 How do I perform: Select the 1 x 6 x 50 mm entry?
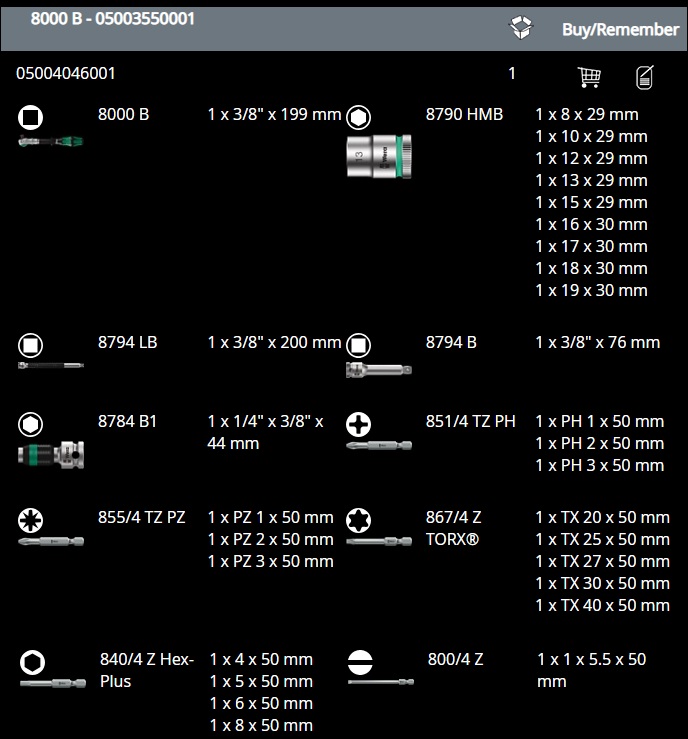click(x=261, y=704)
